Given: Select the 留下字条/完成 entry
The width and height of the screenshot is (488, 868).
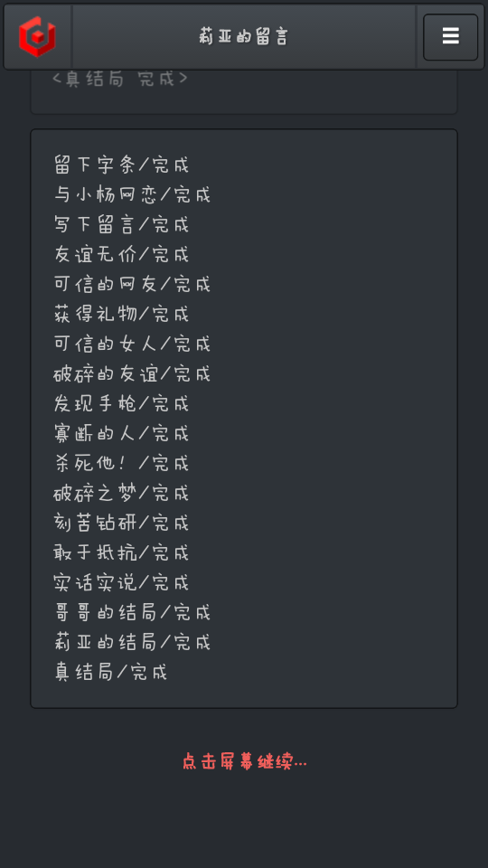Looking at the screenshot, I should (121, 165).
